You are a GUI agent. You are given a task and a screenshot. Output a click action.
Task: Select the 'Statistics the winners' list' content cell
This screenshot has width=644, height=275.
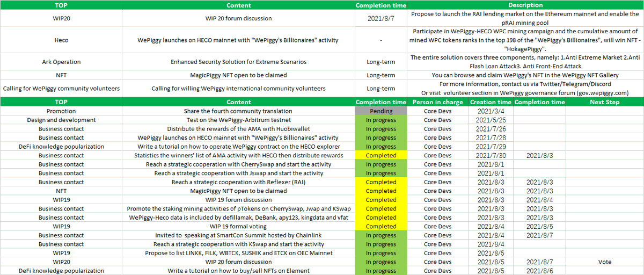[x=239, y=155]
